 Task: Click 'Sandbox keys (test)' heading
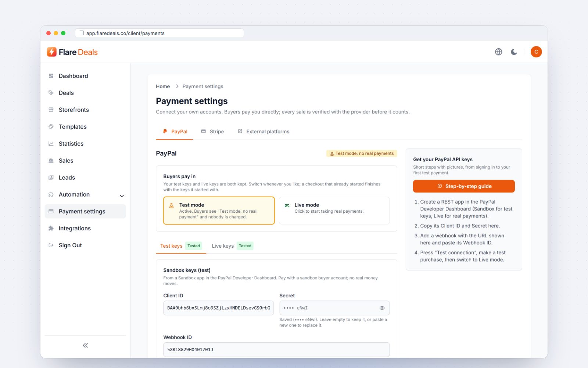tap(187, 270)
